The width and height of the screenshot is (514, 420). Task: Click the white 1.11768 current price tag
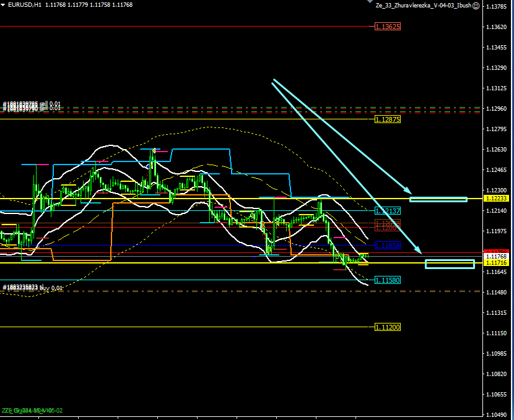496,257
